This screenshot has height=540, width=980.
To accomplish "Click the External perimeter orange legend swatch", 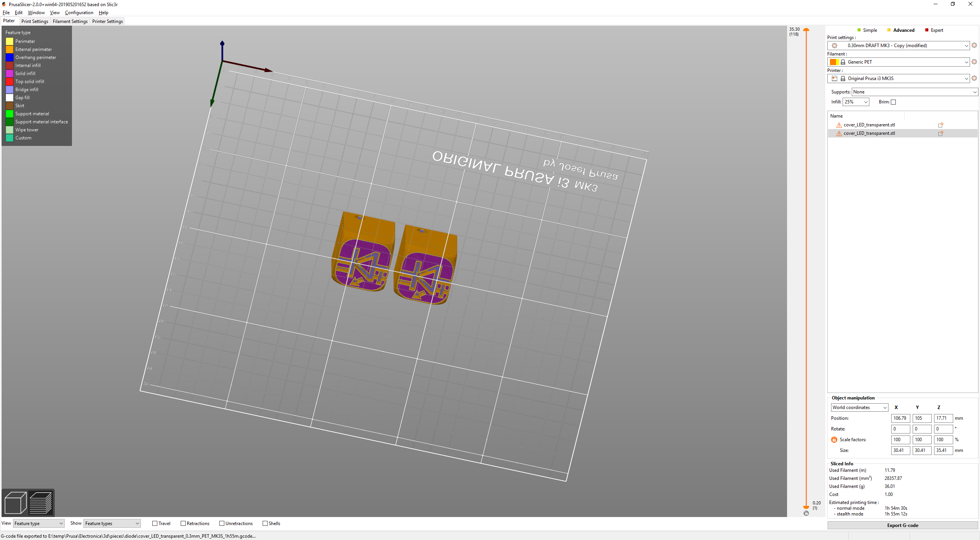I will coord(9,49).
